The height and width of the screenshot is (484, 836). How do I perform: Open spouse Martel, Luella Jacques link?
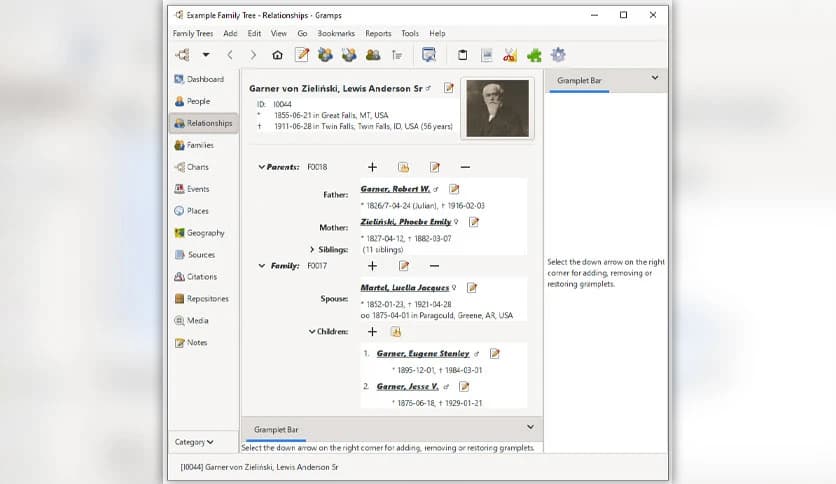click(405, 287)
